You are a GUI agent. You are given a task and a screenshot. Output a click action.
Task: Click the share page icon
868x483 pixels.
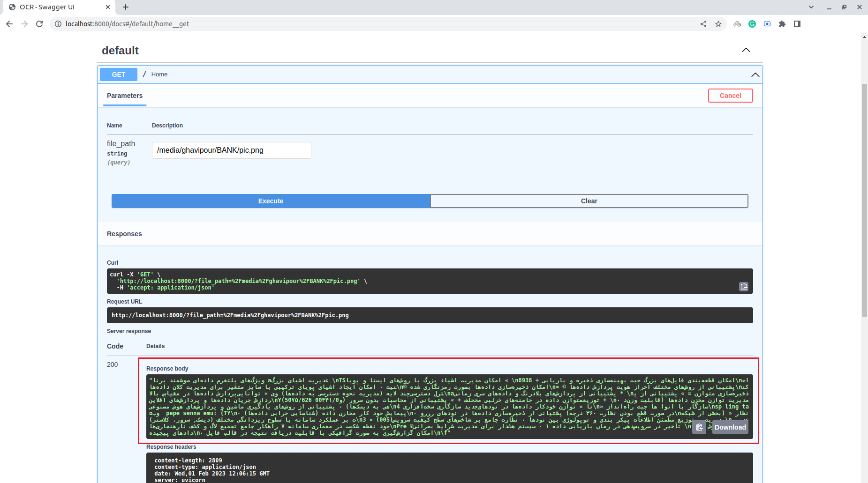[703, 24]
